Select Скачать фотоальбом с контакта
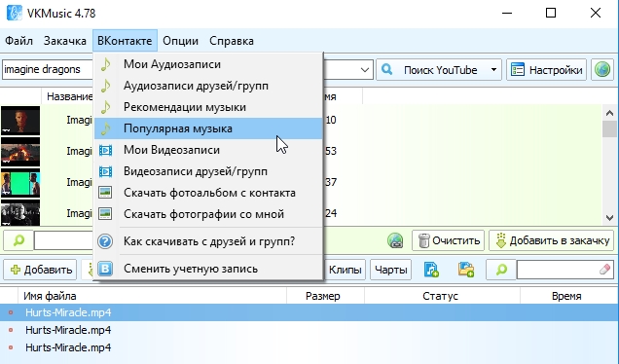The width and height of the screenshot is (619, 364). pyautogui.click(x=208, y=193)
